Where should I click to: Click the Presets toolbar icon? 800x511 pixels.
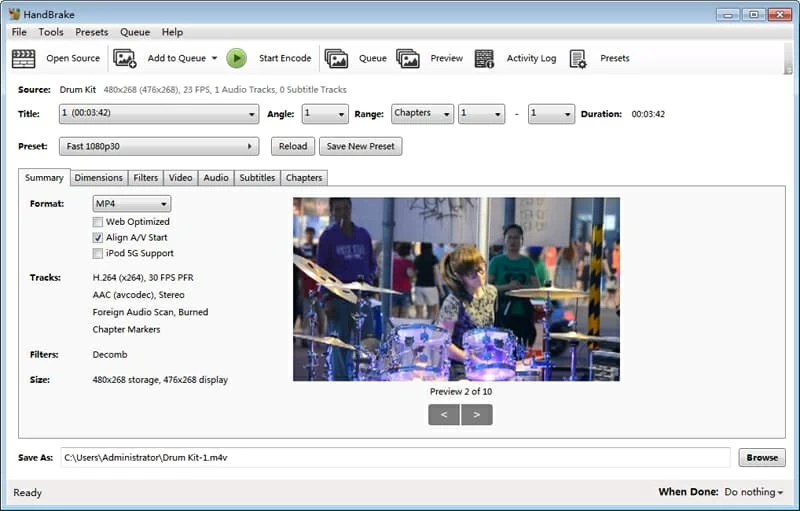tap(578, 59)
